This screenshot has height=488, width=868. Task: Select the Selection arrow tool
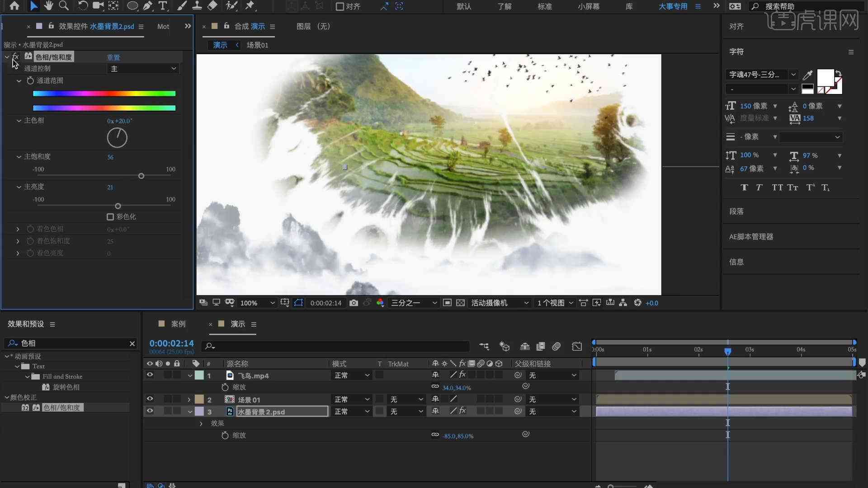(x=33, y=6)
